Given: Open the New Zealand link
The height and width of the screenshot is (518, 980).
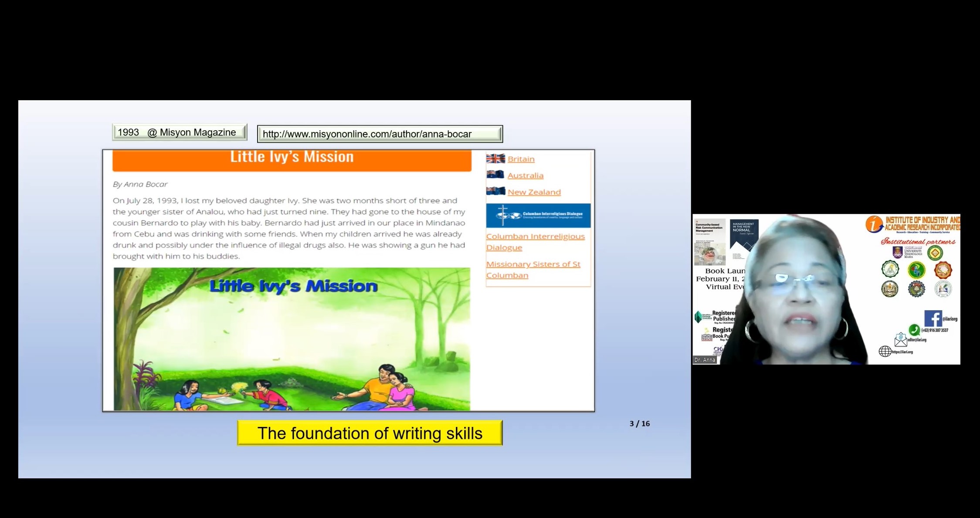Looking at the screenshot, I should click(x=534, y=192).
